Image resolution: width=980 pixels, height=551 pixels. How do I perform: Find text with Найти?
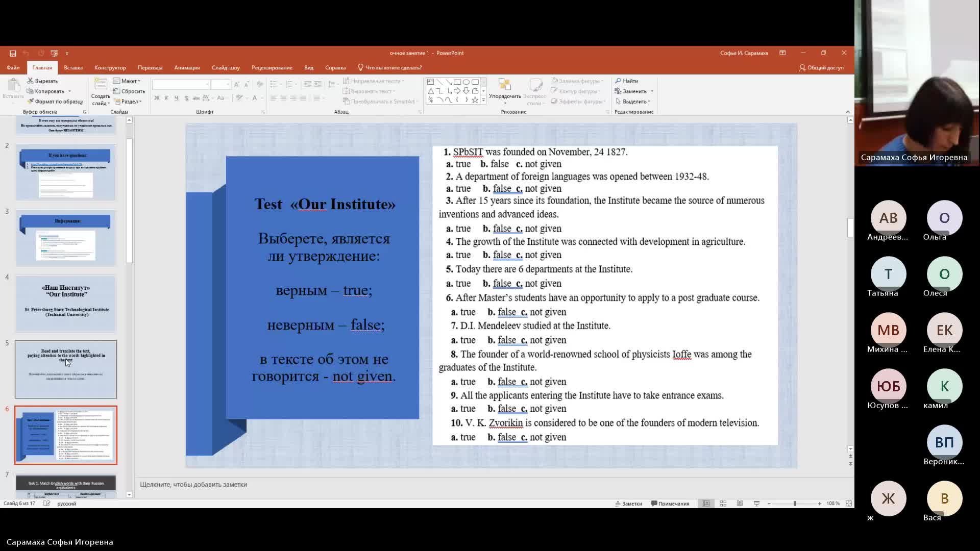pos(627,81)
